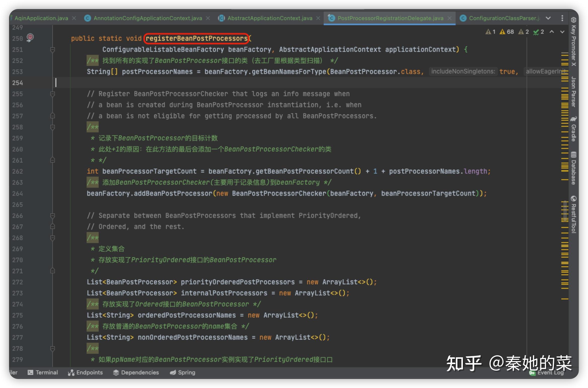Screen dimensions: 588x388
Task: Collapse the method fold arrow at line 251
Action: 53,50
